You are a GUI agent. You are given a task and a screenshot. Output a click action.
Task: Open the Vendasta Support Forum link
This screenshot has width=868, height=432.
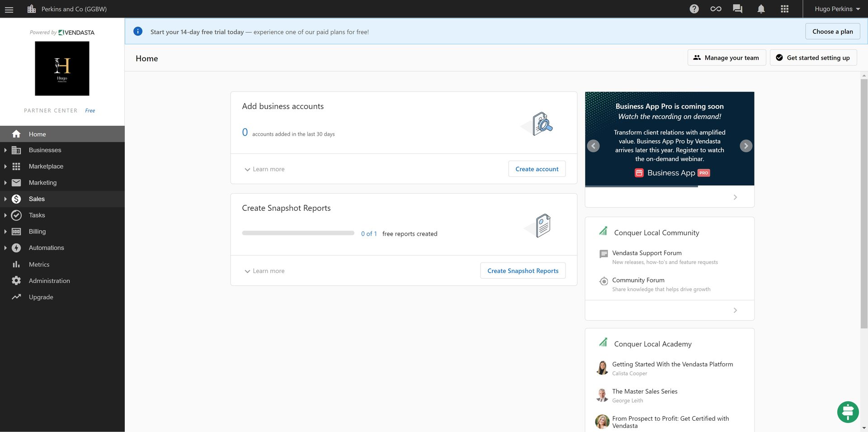coord(647,253)
